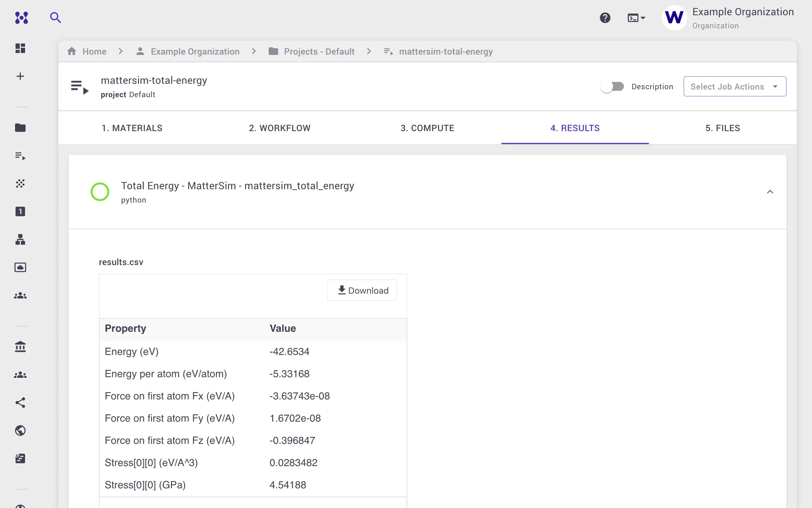This screenshot has height=508, width=812.
Task: Open Projects - Default breadcrumb link
Action: [319, 51]
